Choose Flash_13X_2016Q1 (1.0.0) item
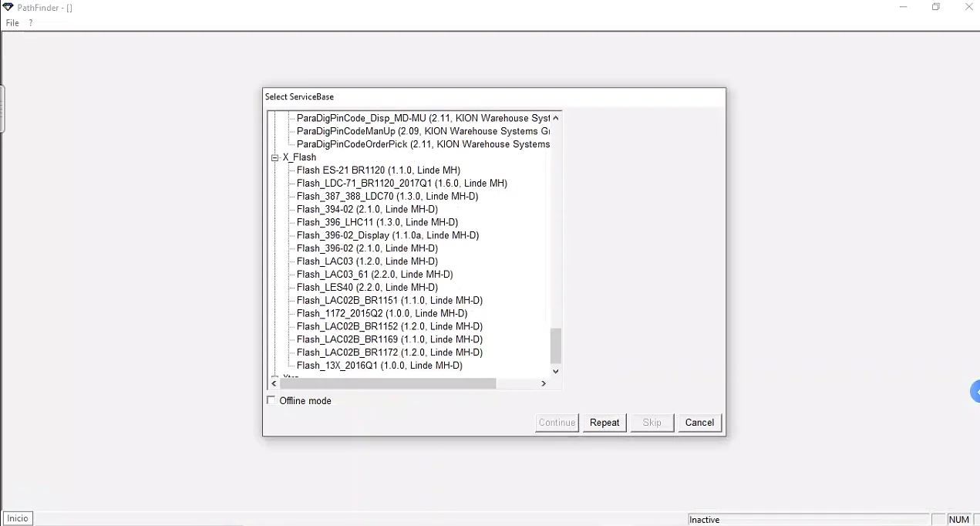 [379, 366]
